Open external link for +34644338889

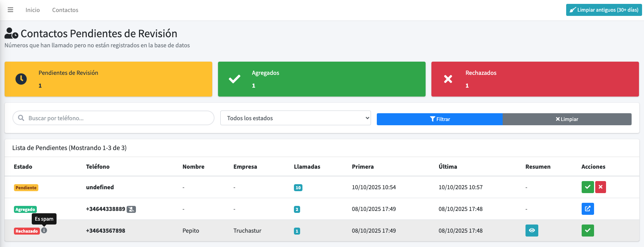point(587,209)
